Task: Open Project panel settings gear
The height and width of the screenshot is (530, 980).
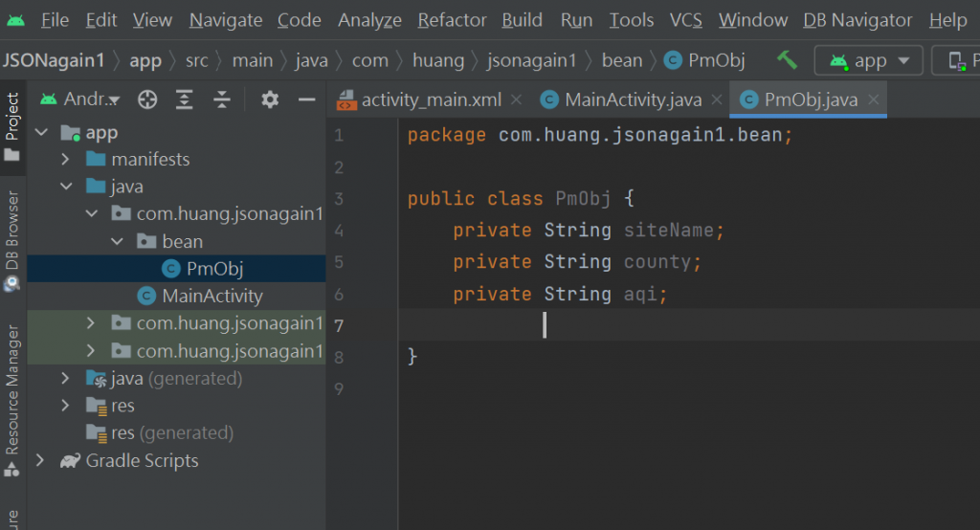Action: (270, 99)
